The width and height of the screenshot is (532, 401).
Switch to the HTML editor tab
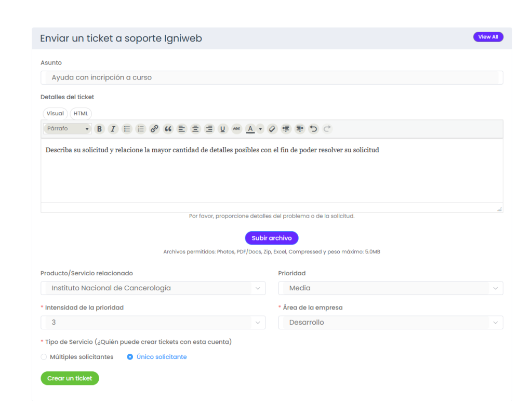point(81,114)
